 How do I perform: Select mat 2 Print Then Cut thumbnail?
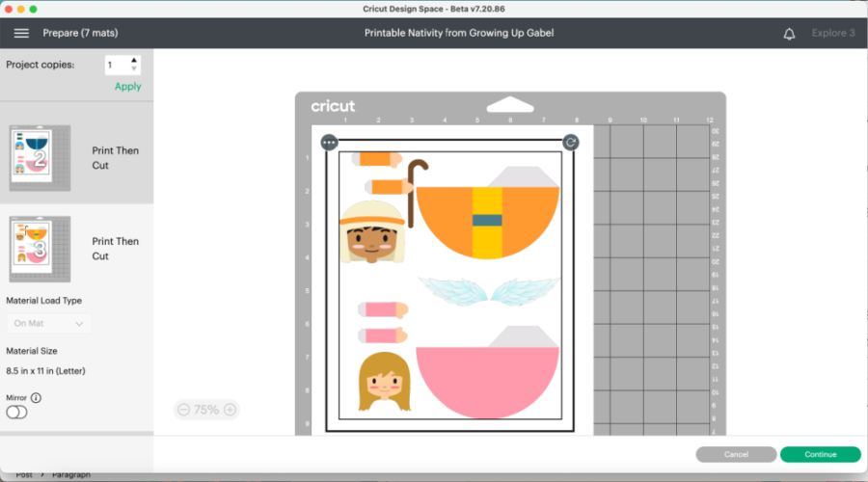pyautogui.click(x=40, y=152)
